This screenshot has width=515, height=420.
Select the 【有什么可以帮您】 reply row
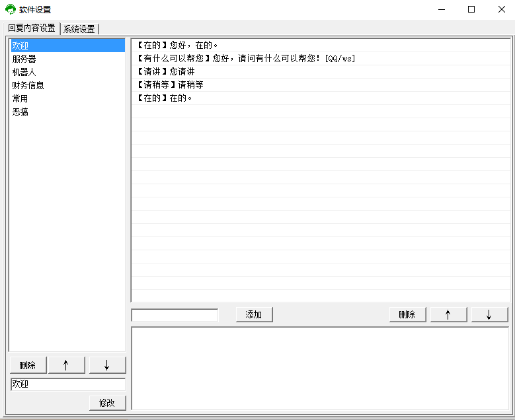click(245, 59)
